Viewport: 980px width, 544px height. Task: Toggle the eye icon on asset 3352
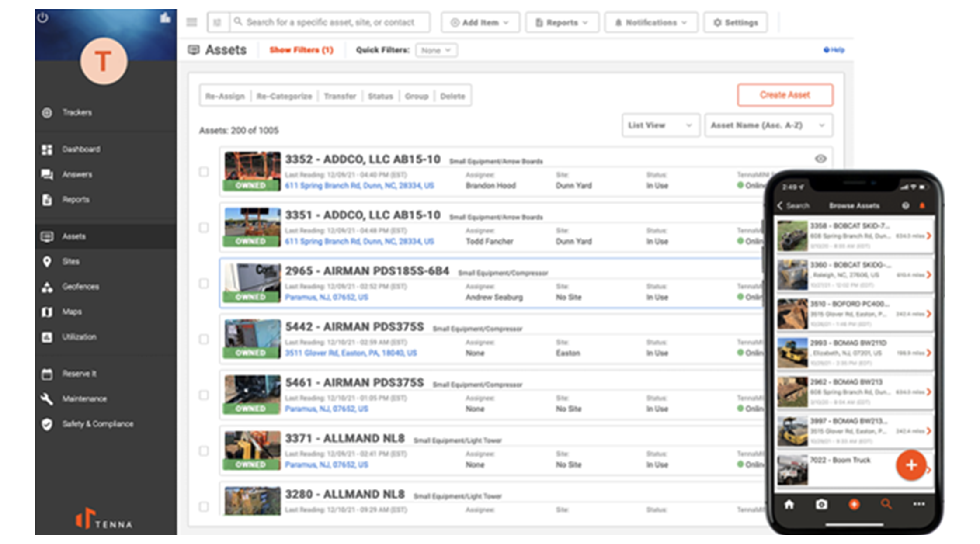tap(820, 159)
